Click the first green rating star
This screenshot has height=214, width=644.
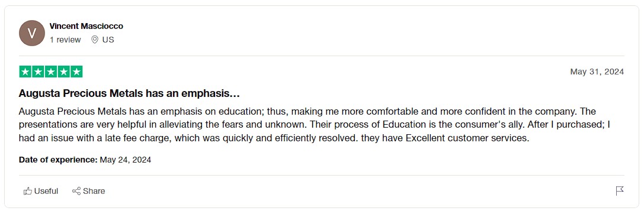tap(25, 72)
